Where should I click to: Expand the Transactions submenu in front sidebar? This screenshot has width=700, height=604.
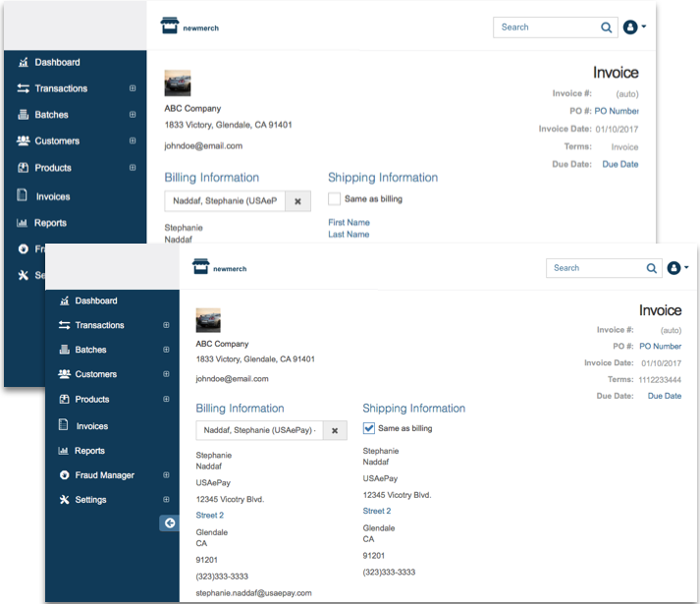pyautogui.click(x=166, y=325)
